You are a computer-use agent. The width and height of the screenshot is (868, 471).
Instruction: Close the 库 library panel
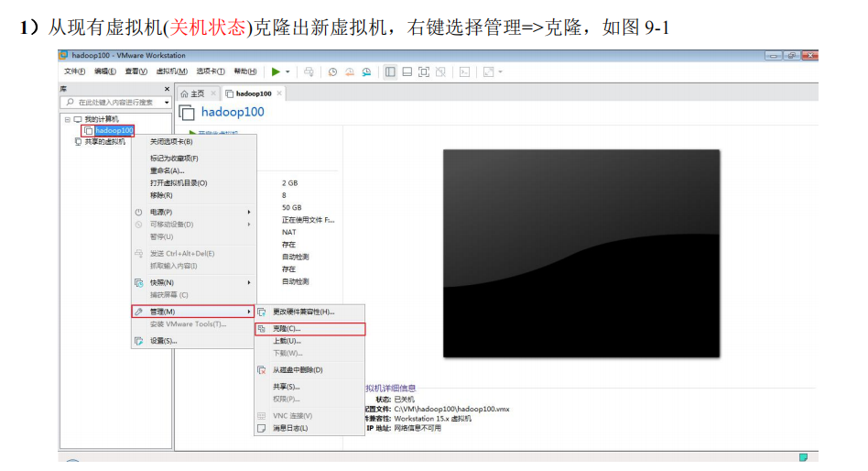tap(167, 89)
